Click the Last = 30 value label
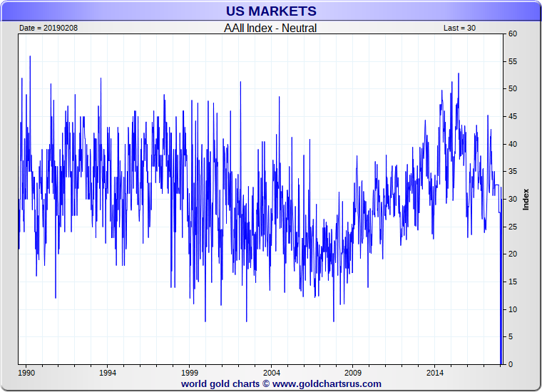 tap(459, 28)
